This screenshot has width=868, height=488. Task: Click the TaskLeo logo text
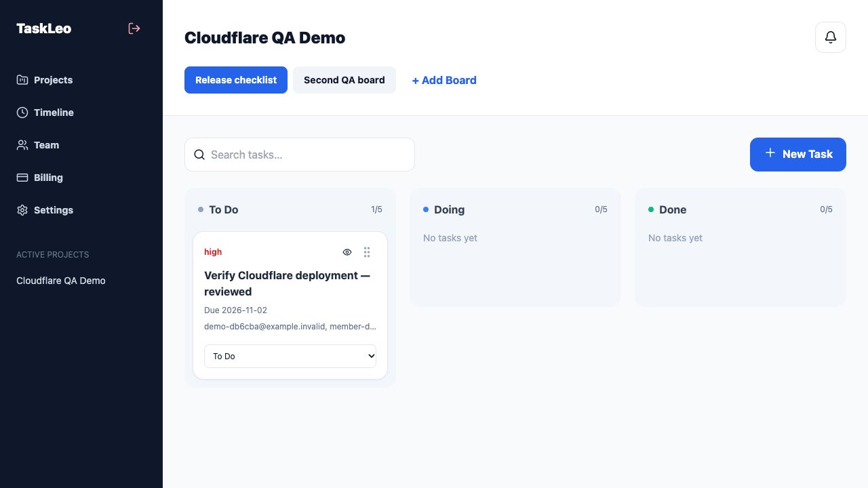tap(43, 28)
